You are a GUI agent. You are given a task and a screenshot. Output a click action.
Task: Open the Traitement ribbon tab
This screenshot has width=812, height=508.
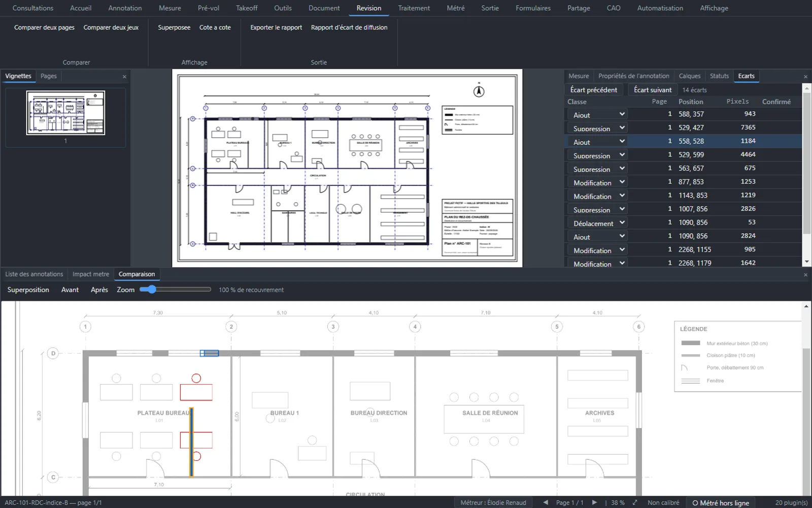[x=414, y=8]
